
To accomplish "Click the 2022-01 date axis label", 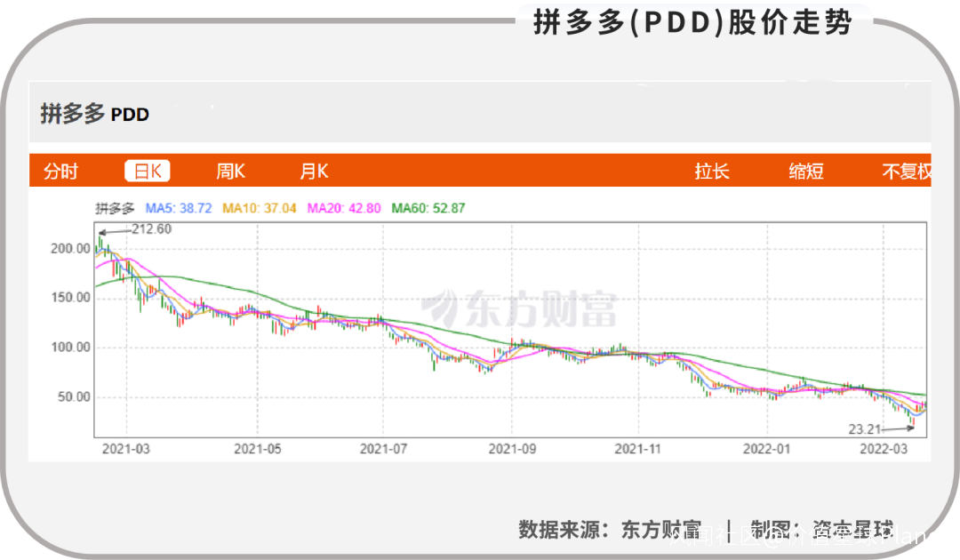I will (x=766, y=449).
